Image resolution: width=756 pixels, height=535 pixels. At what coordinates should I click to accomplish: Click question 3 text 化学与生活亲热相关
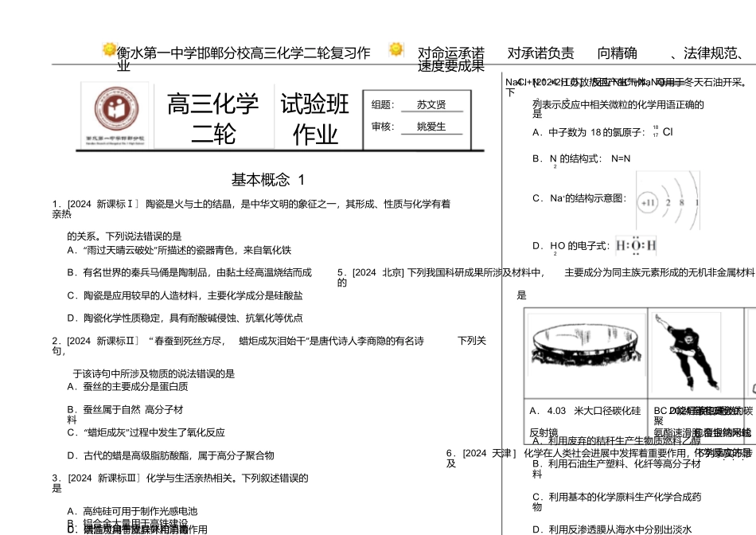pos(181,483)
